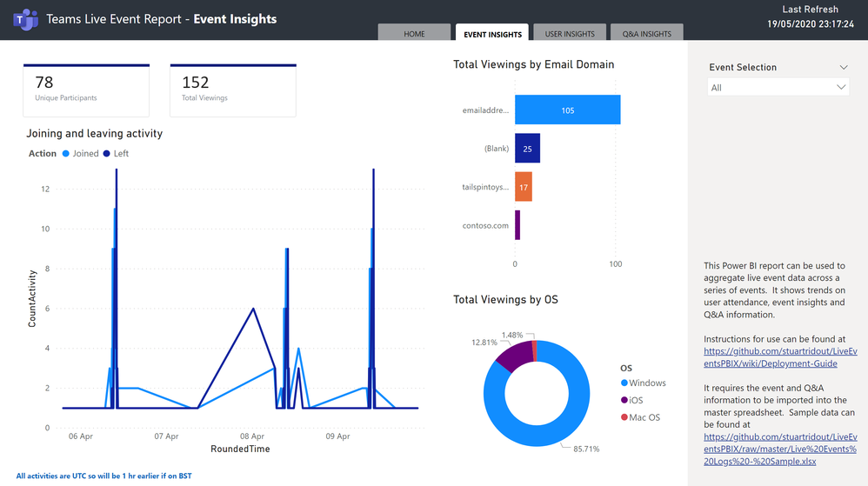The width and height of the screenshot is (868, 486).
Task: Click the 'Joining and leaving activity' chart title
Action: [95, 133]
